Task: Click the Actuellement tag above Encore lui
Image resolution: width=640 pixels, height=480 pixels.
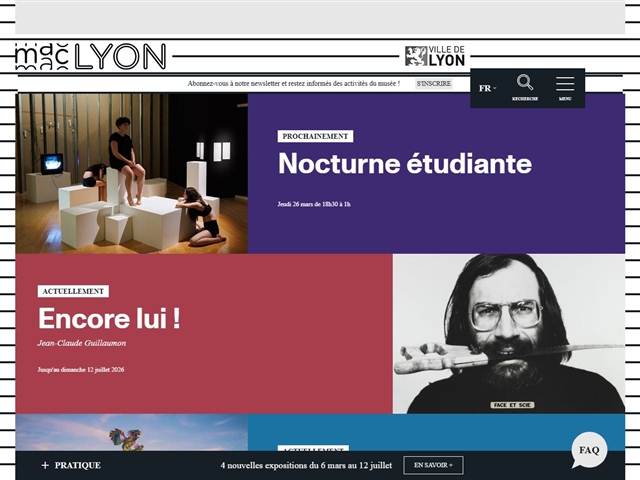Action: [73, 291]
